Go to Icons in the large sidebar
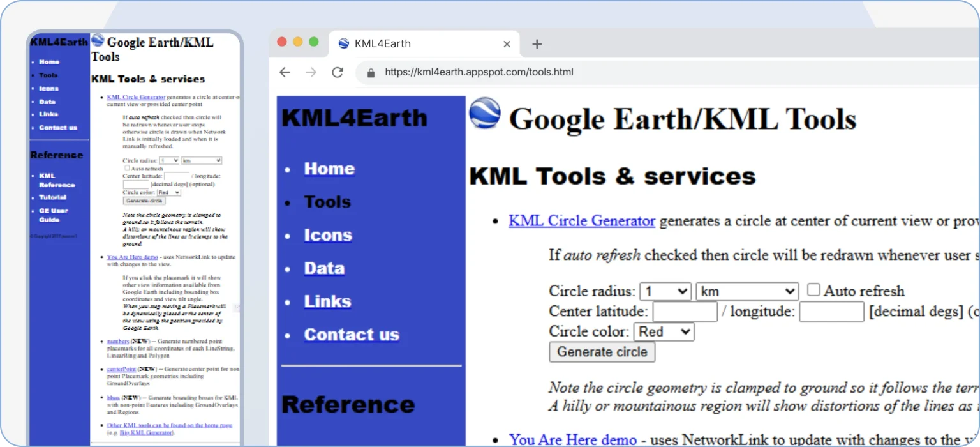Image resolution: width=980 pixels, height=447 pixels. (328, 235)
